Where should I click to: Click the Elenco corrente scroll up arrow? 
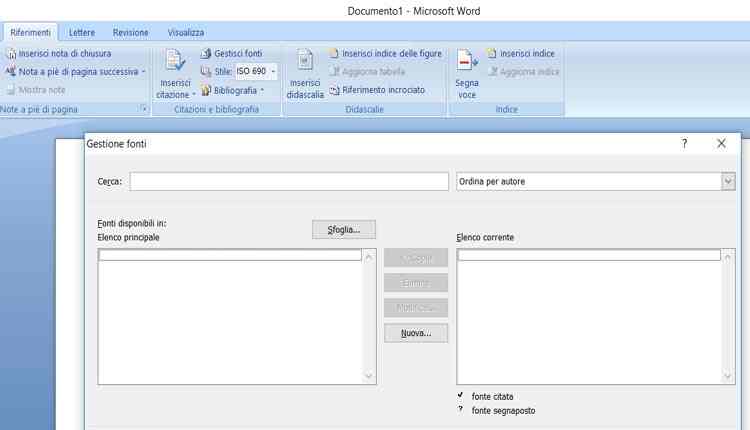click(x=728, y=258)
